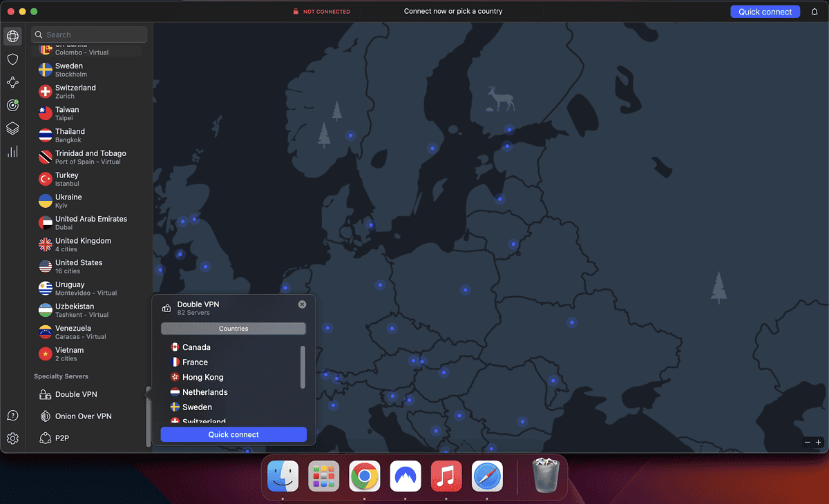Select Double VPN specialty servers
Screen dimensions: 829x504
coord(69,394)
